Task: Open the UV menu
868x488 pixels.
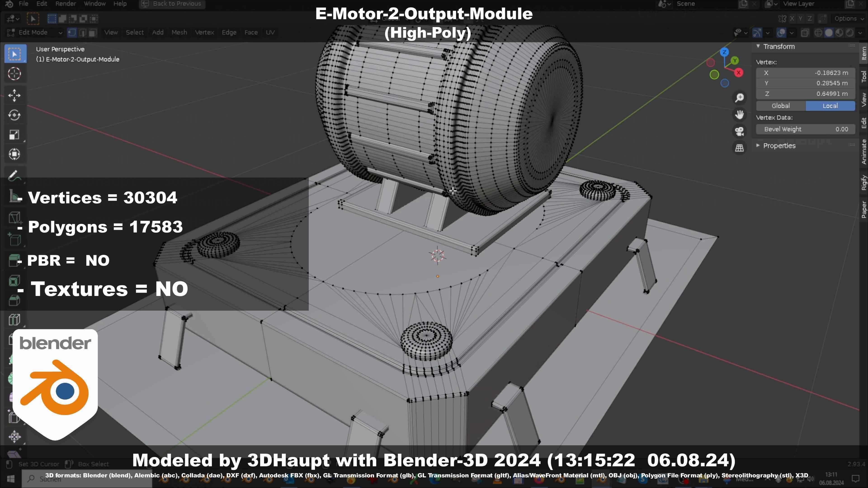Action: point(270,33)
